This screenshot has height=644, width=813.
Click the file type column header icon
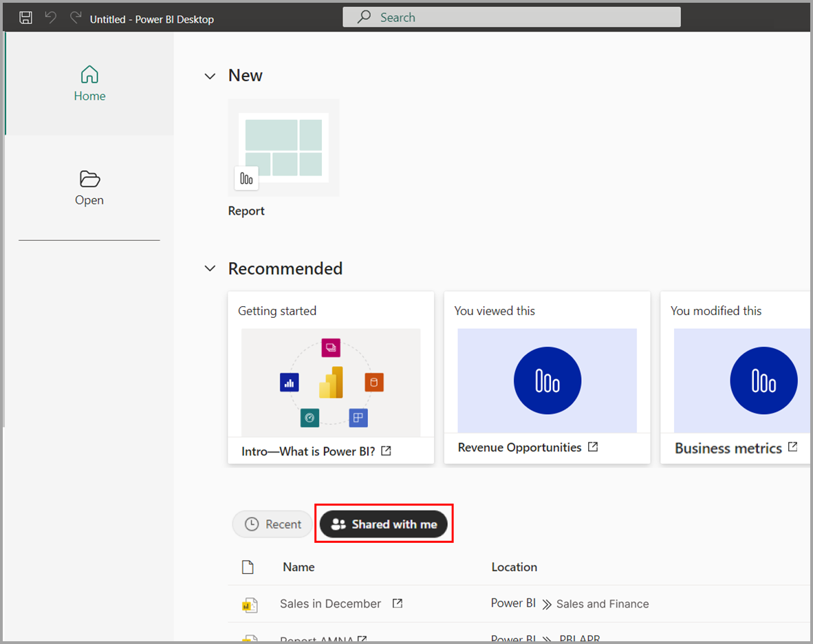click(x=248, y=567)
